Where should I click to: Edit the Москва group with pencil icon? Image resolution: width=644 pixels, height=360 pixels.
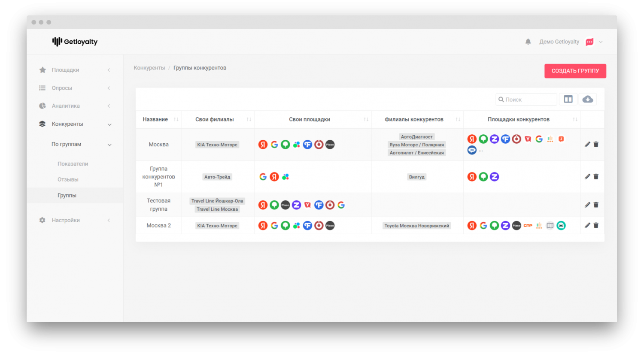pyautogui.click(x=587, y=145)
